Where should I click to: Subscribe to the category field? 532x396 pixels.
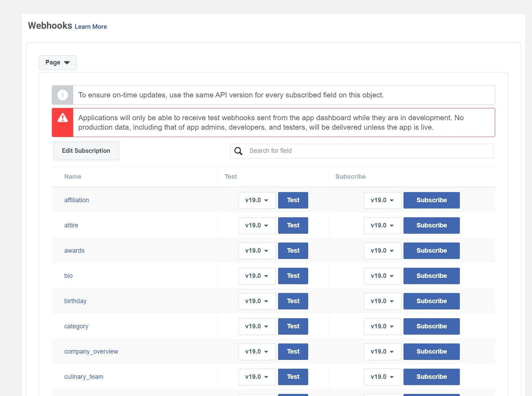(x=431, y=327)
